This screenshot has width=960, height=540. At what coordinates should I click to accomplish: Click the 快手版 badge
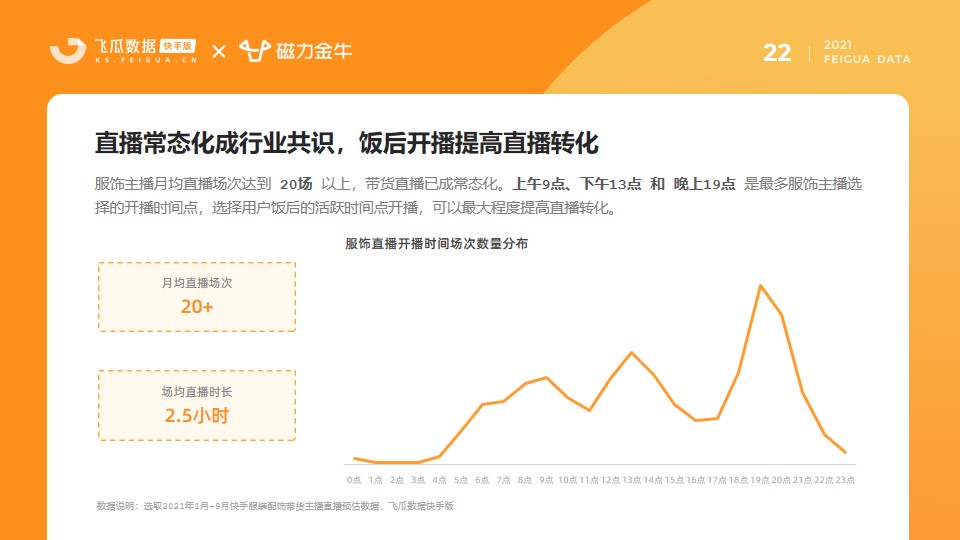178,46
